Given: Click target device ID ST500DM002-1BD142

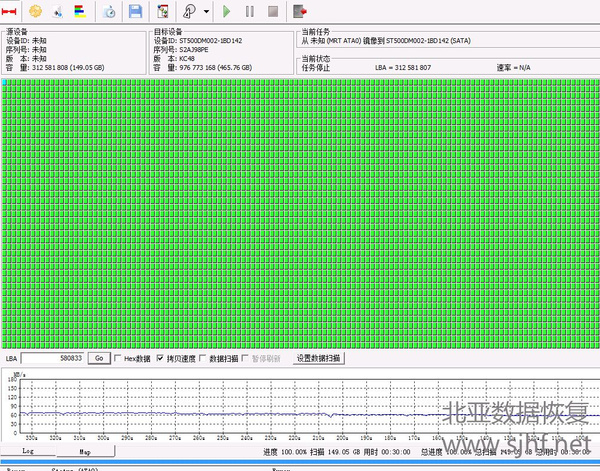Looking at the screenshot, I should (210, 41).
